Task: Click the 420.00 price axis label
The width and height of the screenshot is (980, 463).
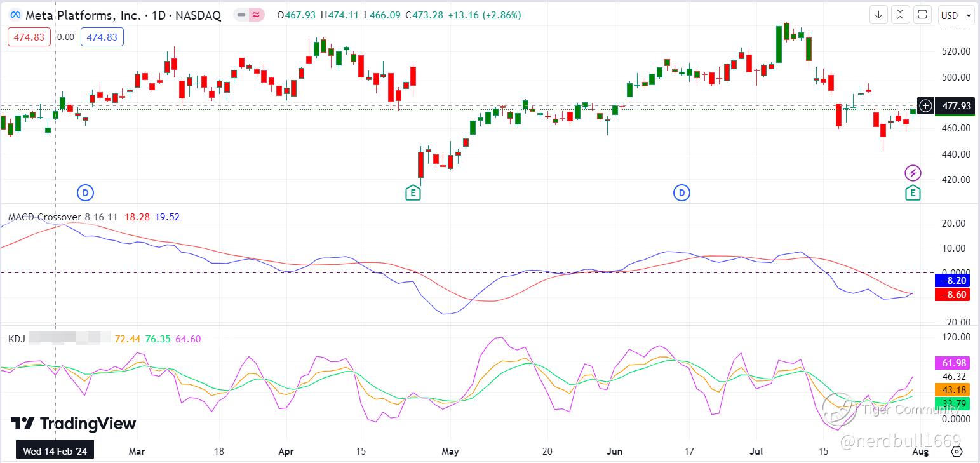Action: coord(957,179)
